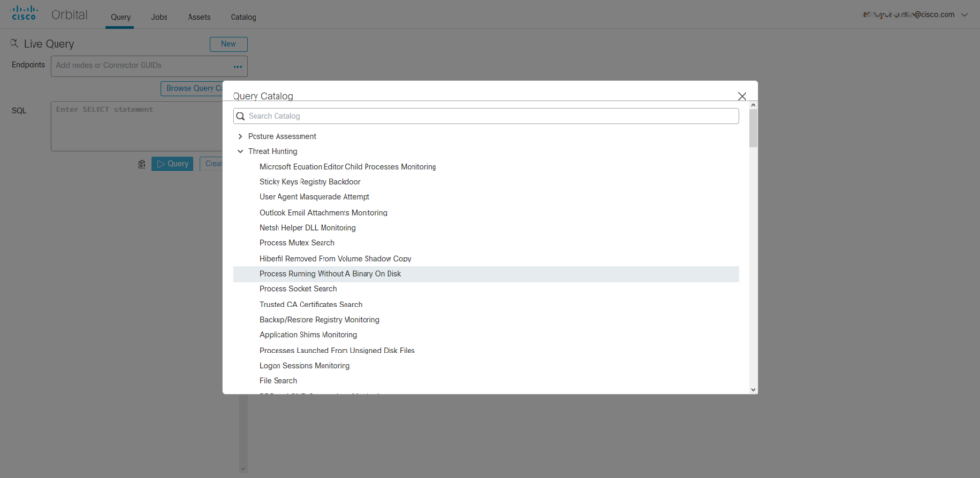Viewport: 980px width, 478px height.
Task: Click the magnifier icon in Search Catalog
Action: pyautogui.click(x=241, y=116)
